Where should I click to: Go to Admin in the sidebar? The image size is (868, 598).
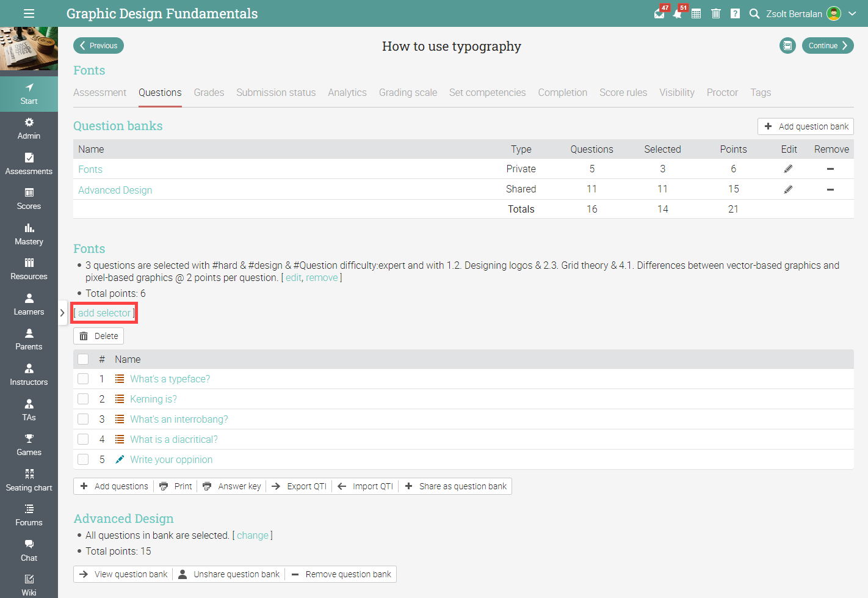29,129
